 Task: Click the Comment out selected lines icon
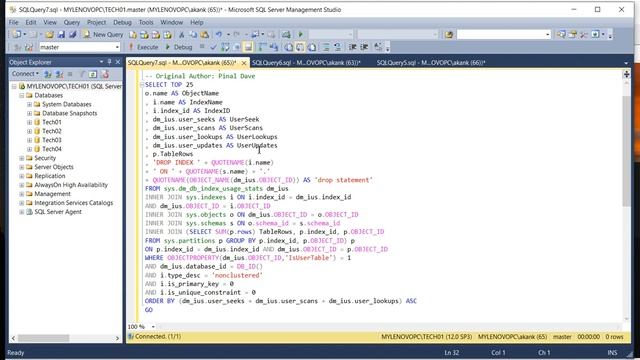click(x=326, y=47)
